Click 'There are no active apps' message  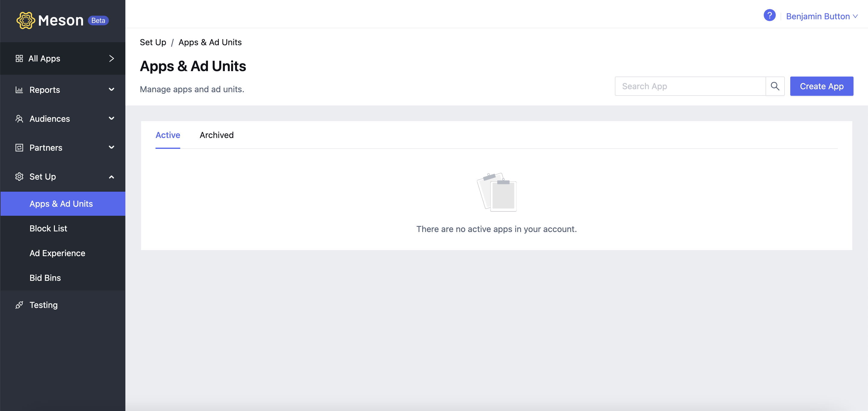(x=496, y=229)
